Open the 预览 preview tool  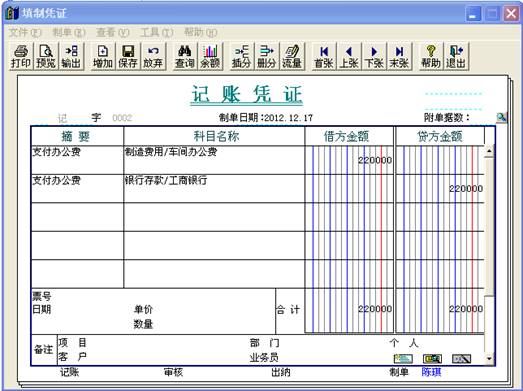(46, 56)
